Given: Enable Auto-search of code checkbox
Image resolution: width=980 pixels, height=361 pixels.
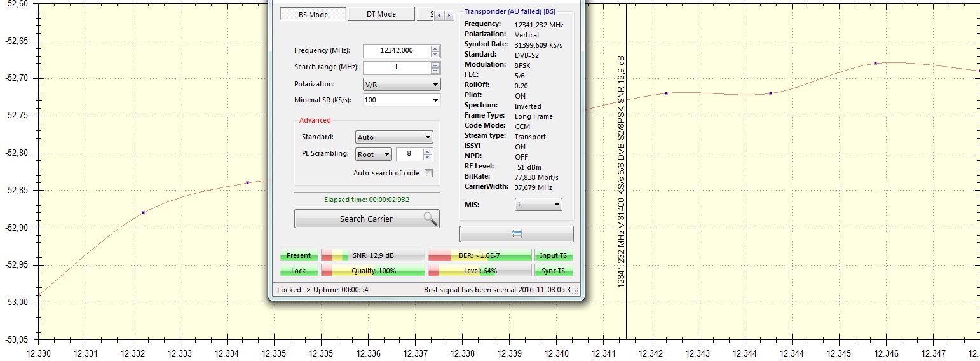Looking at the screenshot, I should pyautogui.click(x=428, y=173).
